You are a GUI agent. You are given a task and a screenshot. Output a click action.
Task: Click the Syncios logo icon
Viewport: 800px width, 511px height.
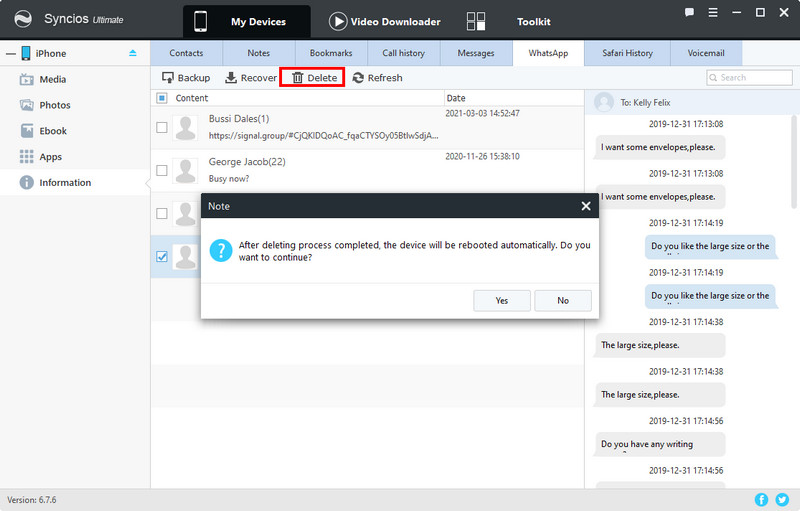point(23,19)
